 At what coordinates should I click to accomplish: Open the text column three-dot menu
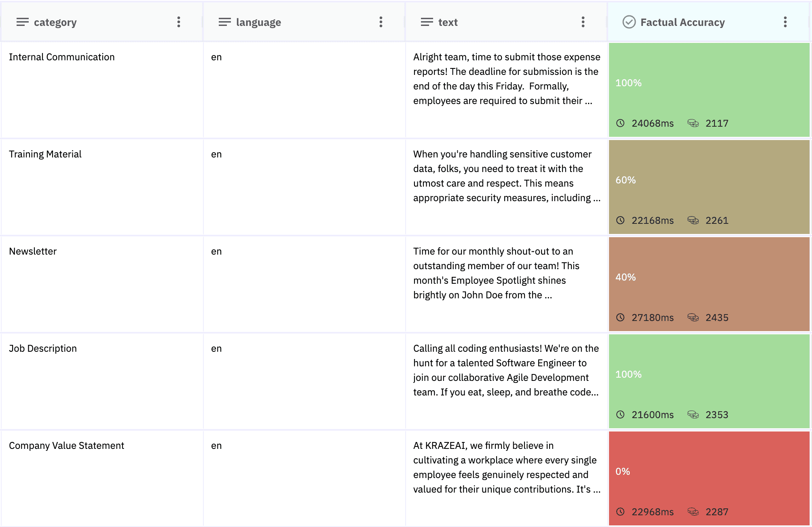(x=583, y=22)
